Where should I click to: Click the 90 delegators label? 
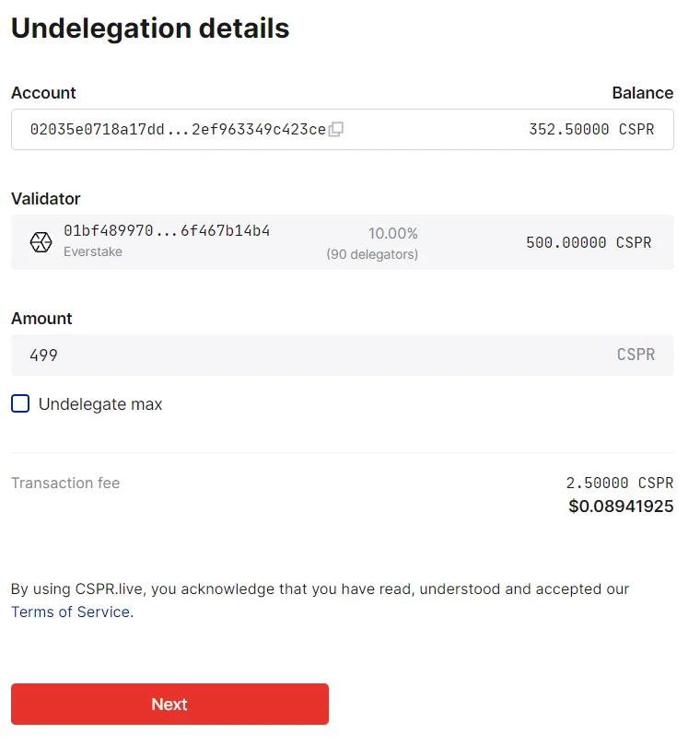[x=372, y=254]
